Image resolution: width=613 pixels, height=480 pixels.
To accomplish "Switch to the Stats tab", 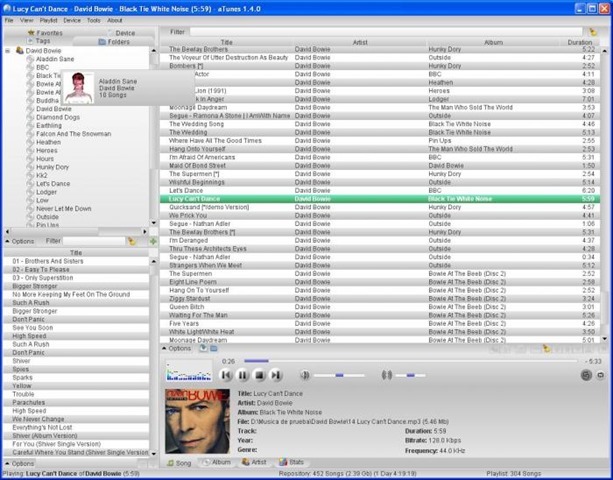I will pos(291,462).
